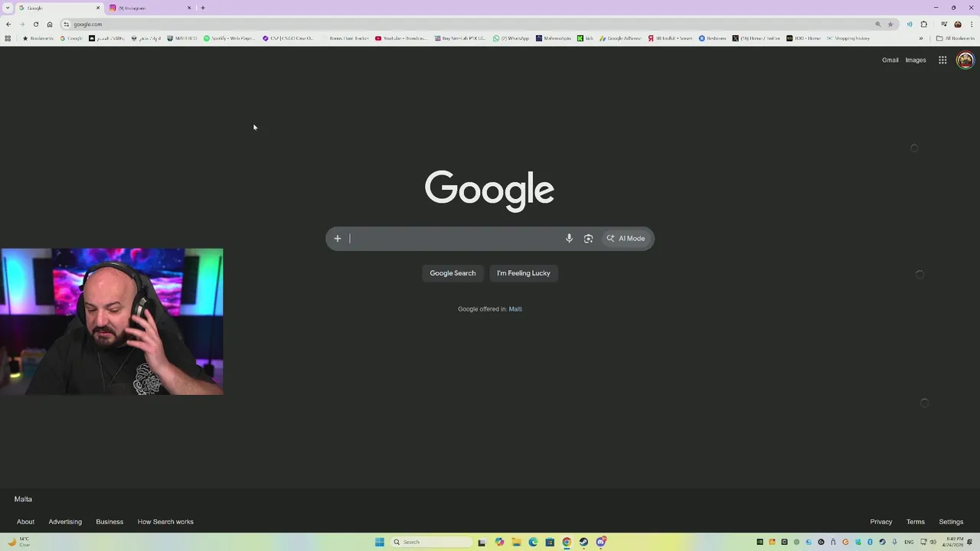The width and height of the screenshot is (980, 551).
Task: Open the WhatsApp bookmark
Action: (511, 38)
